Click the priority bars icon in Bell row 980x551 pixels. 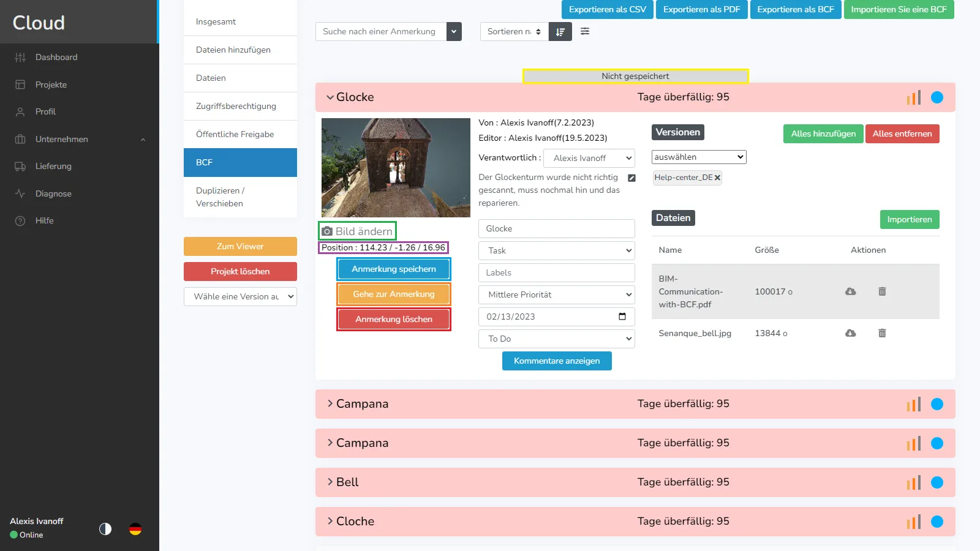tap(914, 482)
